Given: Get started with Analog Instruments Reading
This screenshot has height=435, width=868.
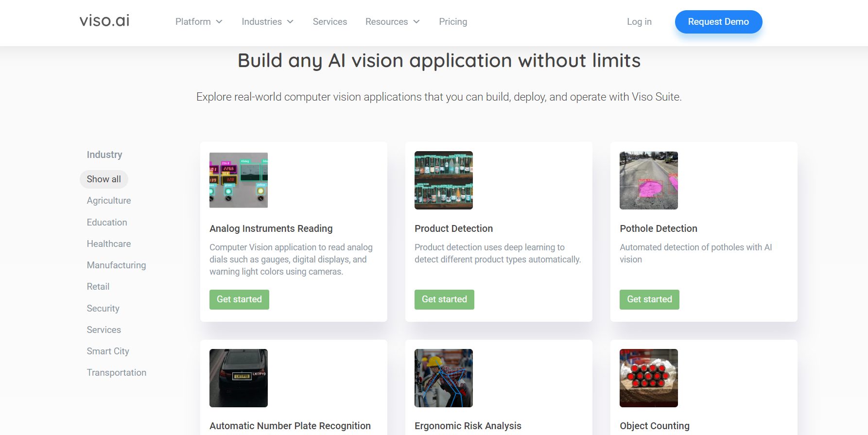Looking at the screenshot, I should pyautogui.click(x=239, y=299).
